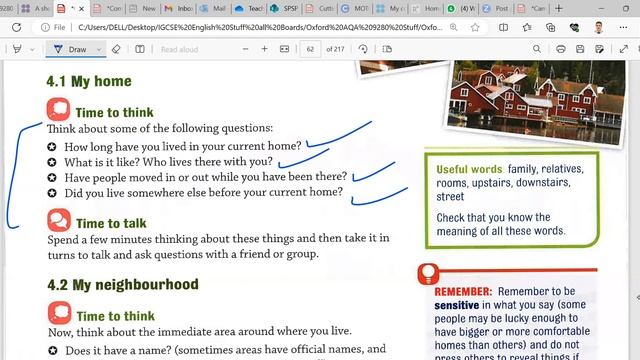Click 'How long have you lived' question
Image resolution: width=640 pixels, height=360 pixels.
tap(182, 146)
